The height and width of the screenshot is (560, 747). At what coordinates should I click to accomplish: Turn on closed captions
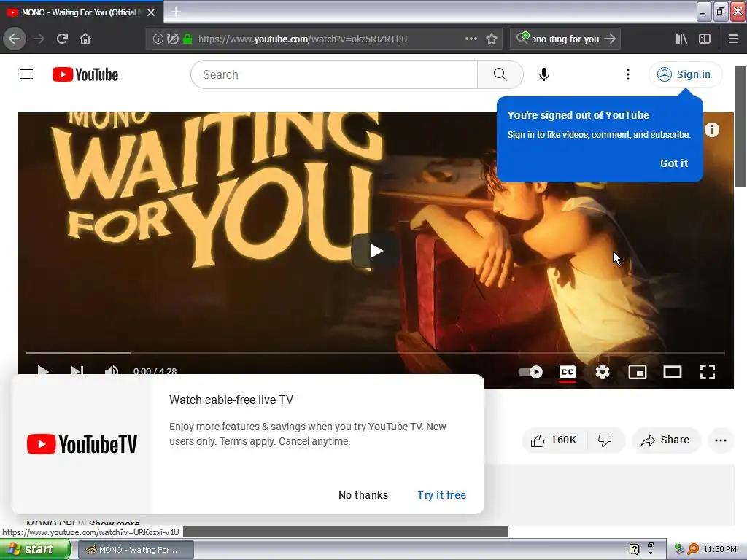568,372
